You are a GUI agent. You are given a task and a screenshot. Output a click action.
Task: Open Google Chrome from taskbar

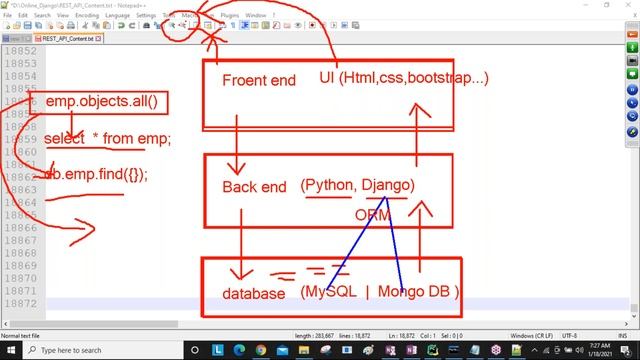(261, 350)
